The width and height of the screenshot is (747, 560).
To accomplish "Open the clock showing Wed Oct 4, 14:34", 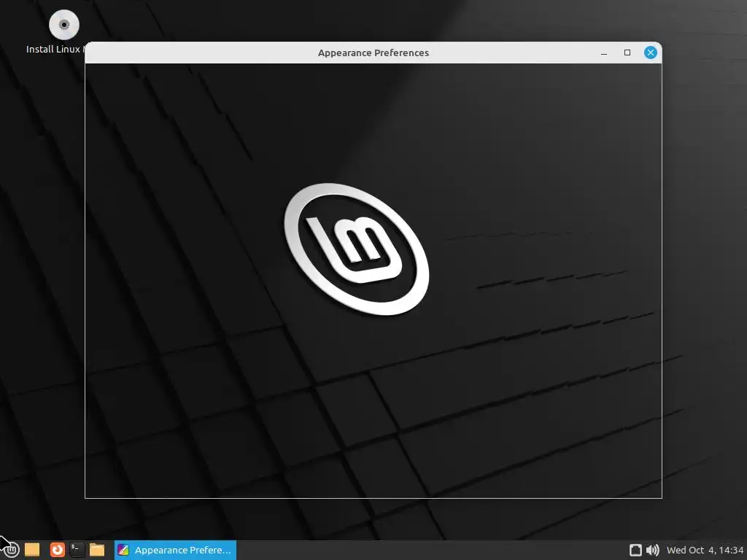I will pyautogui.click(x=705, y=550).
